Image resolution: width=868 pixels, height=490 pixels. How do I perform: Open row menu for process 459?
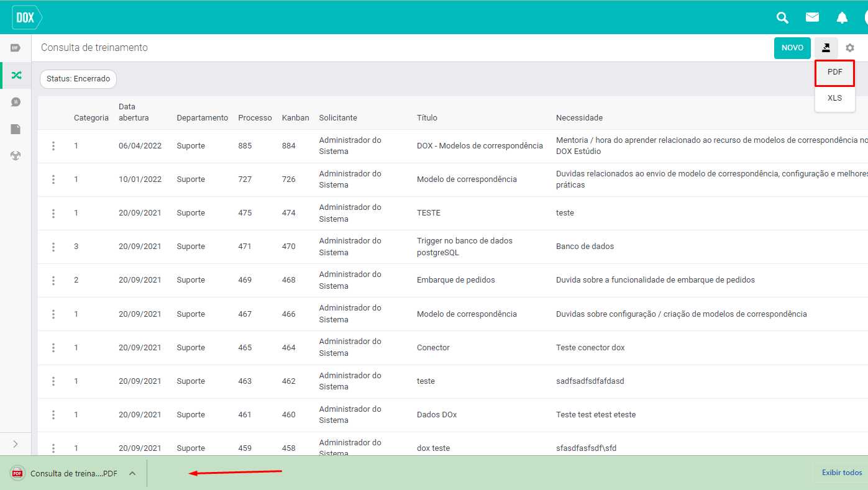pyautogui.click(x=53, y=448)
